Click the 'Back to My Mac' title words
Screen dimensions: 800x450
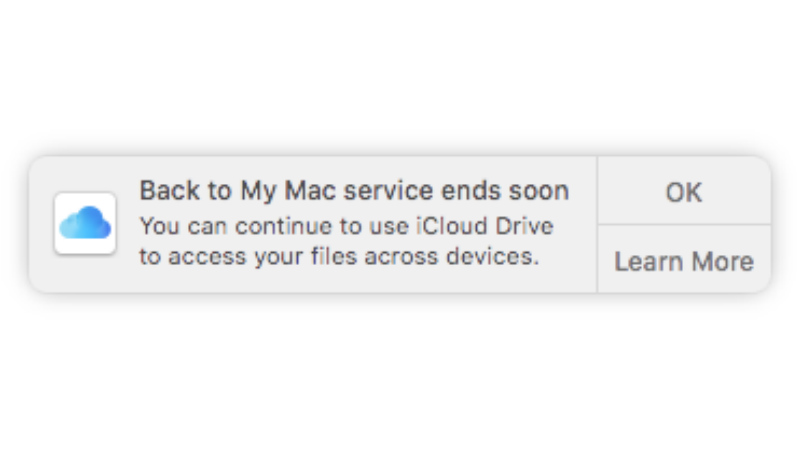click(x=238, y=191)
